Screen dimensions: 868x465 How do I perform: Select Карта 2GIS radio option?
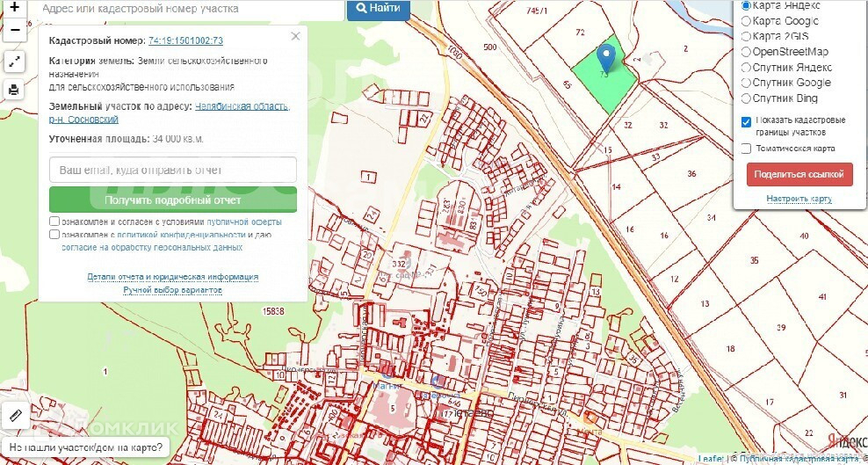point(746,37)
